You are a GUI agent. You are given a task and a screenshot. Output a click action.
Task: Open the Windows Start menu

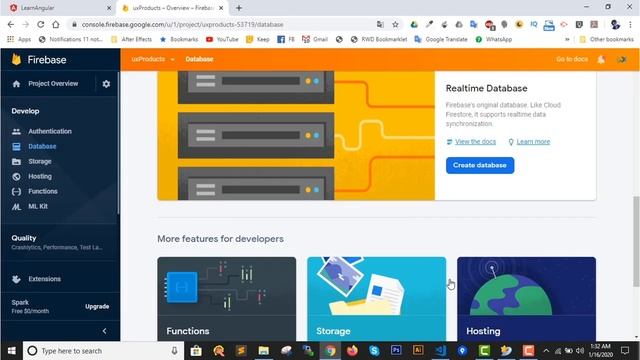click(11, 351)
